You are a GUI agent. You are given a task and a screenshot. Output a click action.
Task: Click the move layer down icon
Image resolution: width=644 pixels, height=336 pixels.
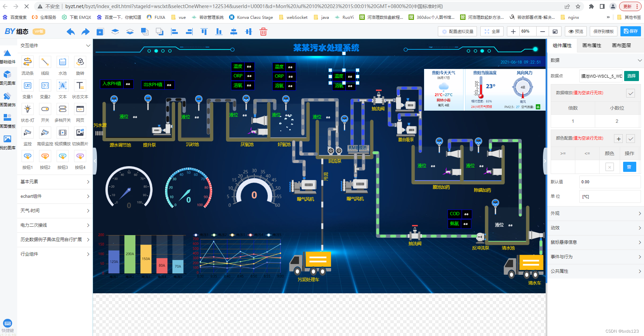coord(130,32)
